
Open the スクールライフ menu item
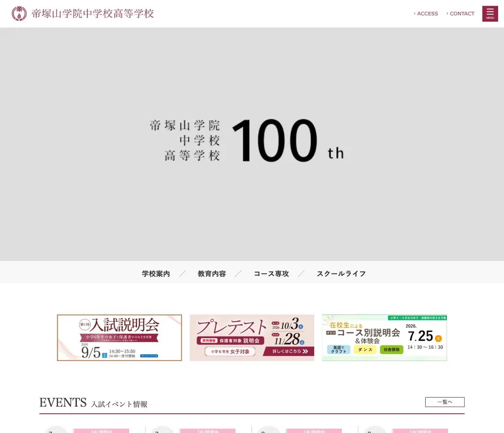(341, 274)
